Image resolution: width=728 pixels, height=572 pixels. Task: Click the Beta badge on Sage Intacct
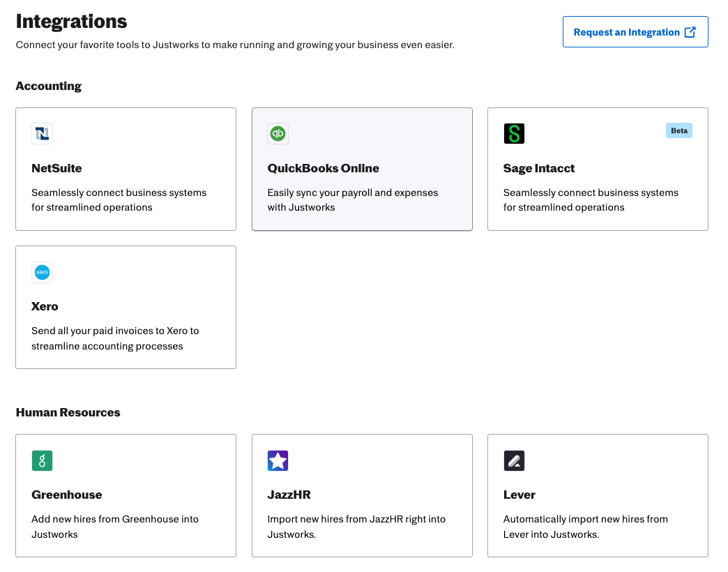(x=678, y=131)
